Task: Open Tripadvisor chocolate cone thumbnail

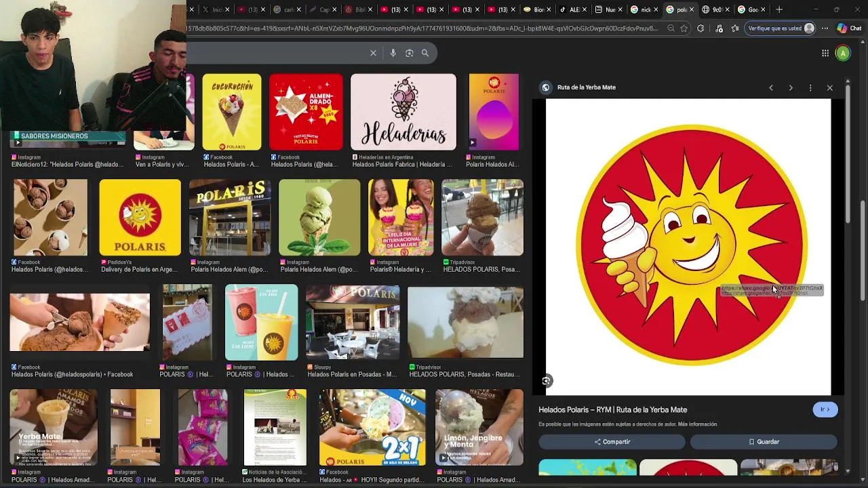Action: [x=482, y=217]
